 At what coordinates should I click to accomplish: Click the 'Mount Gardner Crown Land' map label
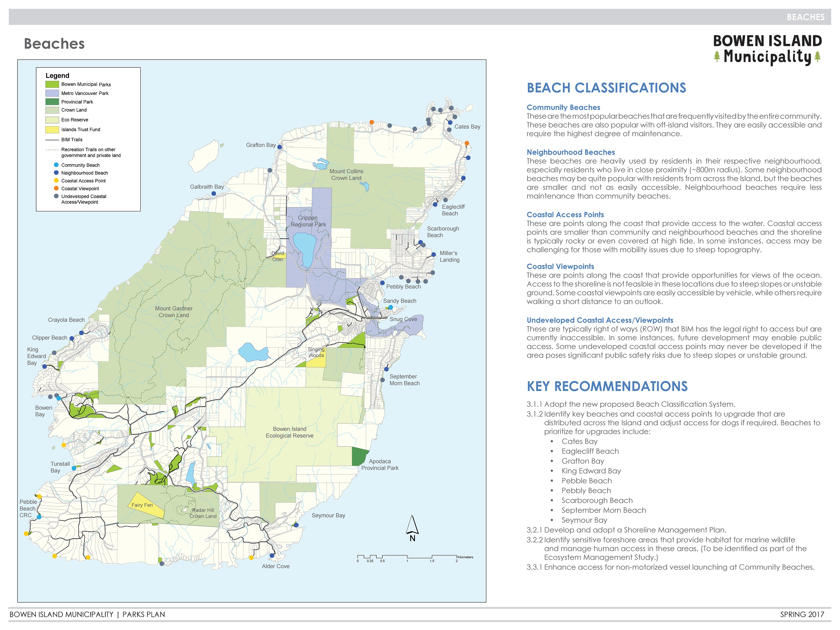174,312
